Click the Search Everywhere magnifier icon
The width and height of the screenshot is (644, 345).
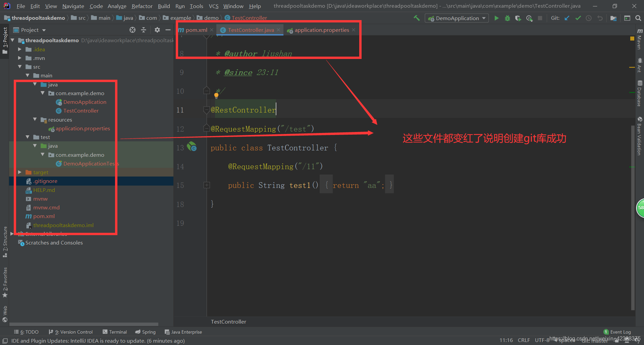coord(638,18)
